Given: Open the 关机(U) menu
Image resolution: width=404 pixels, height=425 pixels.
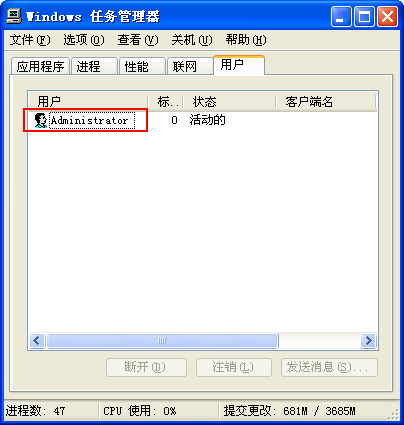Looking at the screenshot, I should [192, 40].
